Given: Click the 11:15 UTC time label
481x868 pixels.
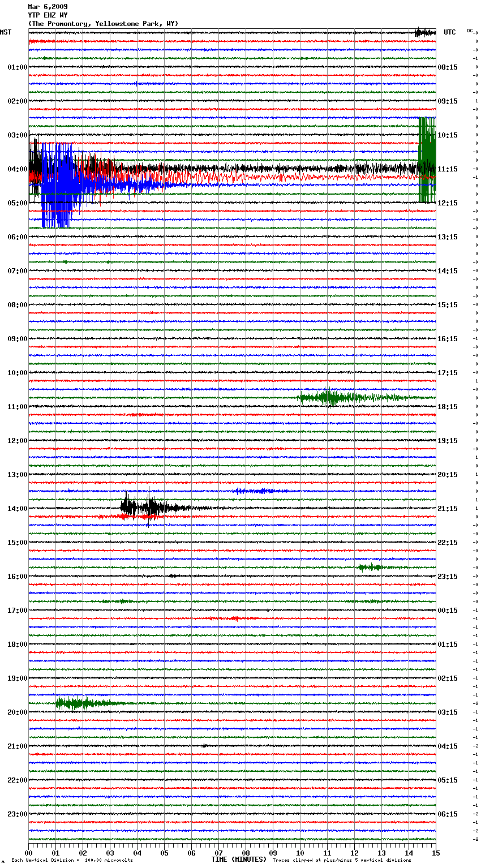Looking at the screenshot, I should click(x=448, y=169).
